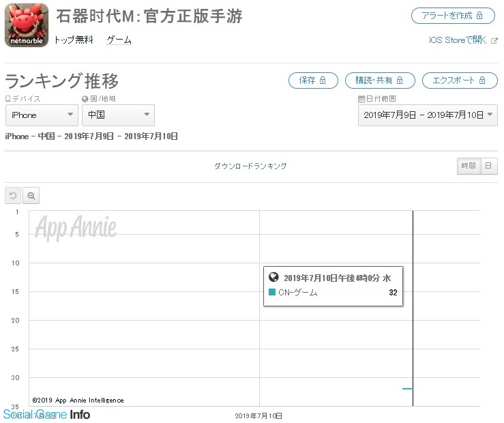Screen dimensions: 504x423
Task: Click the ゲーム category link
Action: (x=119, y=40)
